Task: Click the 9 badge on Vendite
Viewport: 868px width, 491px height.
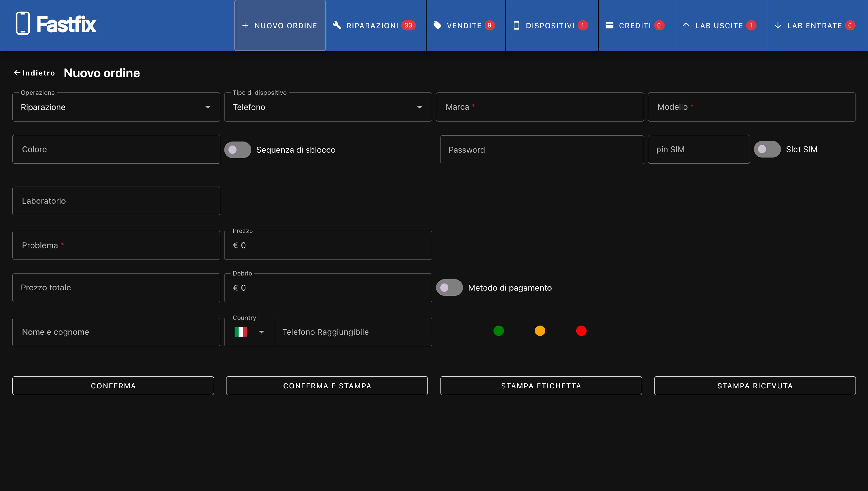Action: pyautogui.click(x=489, y=26)
